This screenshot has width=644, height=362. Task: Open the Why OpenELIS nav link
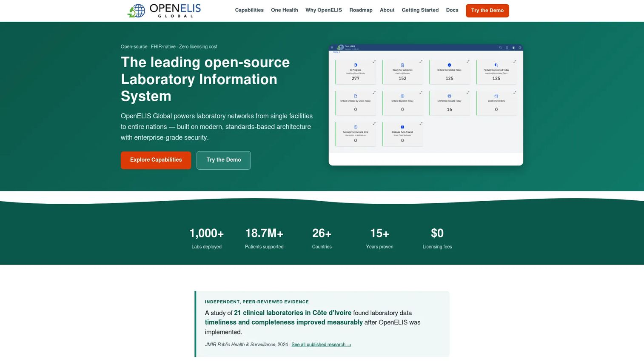[x=324, y=10]
